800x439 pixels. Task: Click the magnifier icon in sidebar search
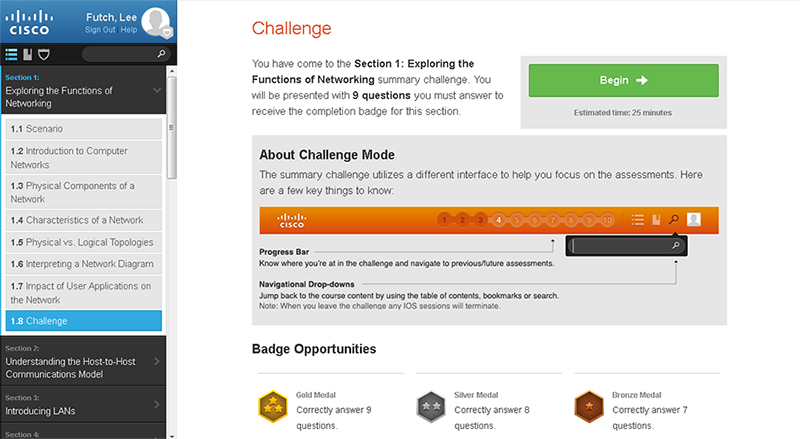tap(161, 54)
